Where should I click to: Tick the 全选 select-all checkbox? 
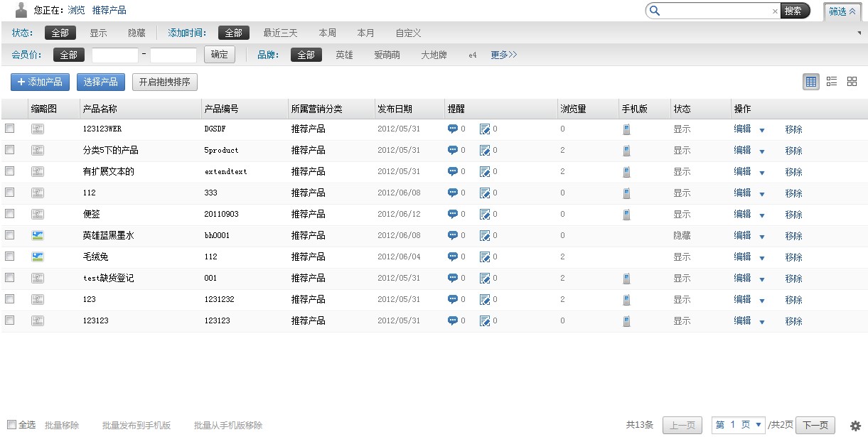pyautogui.click(x=11, y=425)
